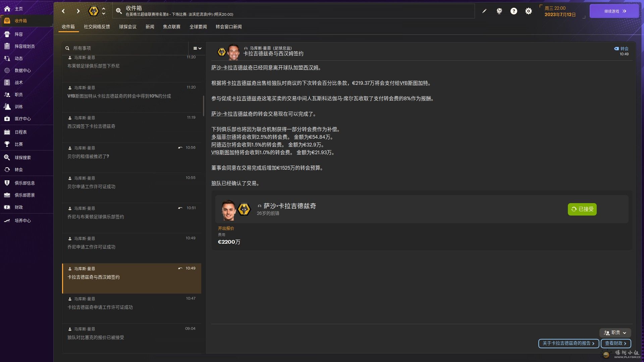This screenshot has width=644, height=362.
Task: Open 职员 staff sidebar icon
Action: click(x=7, y=95)
